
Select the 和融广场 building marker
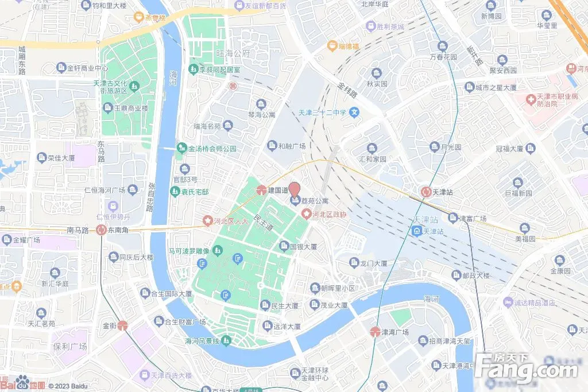[x=272, y=146]
